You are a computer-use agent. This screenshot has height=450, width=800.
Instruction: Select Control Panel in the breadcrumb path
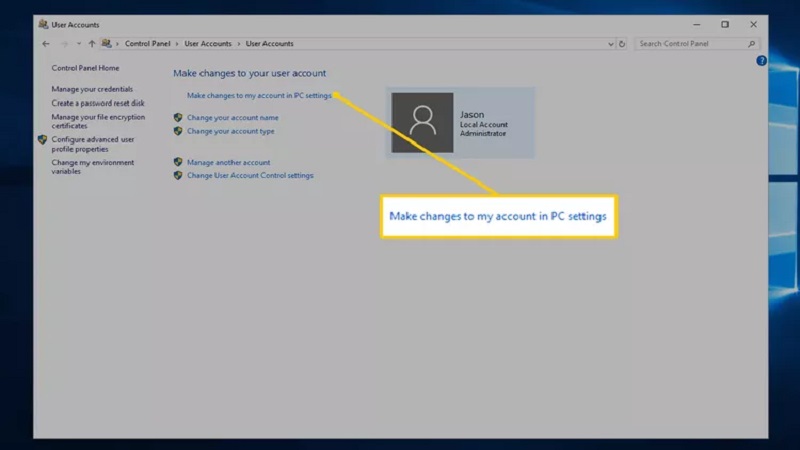146,44
